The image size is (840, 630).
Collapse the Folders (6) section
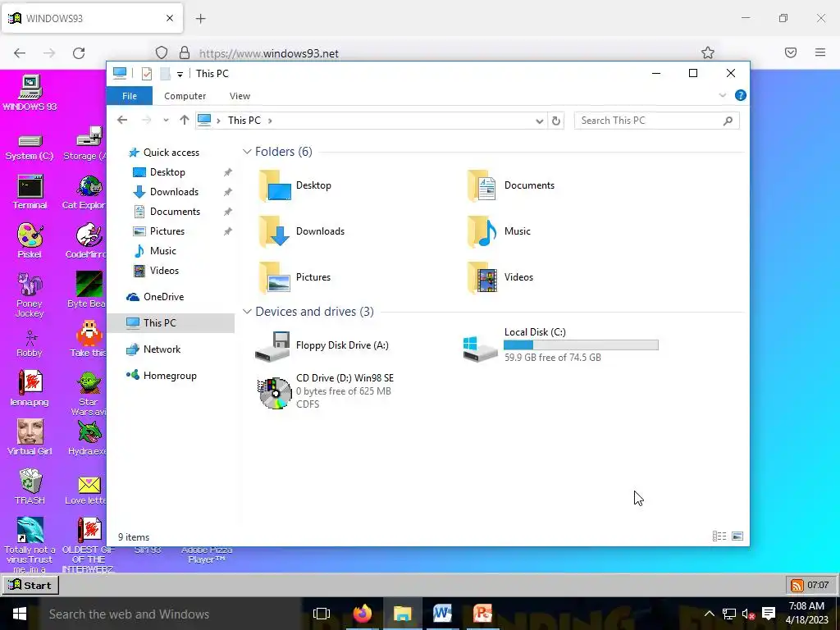tap(247, 152)
